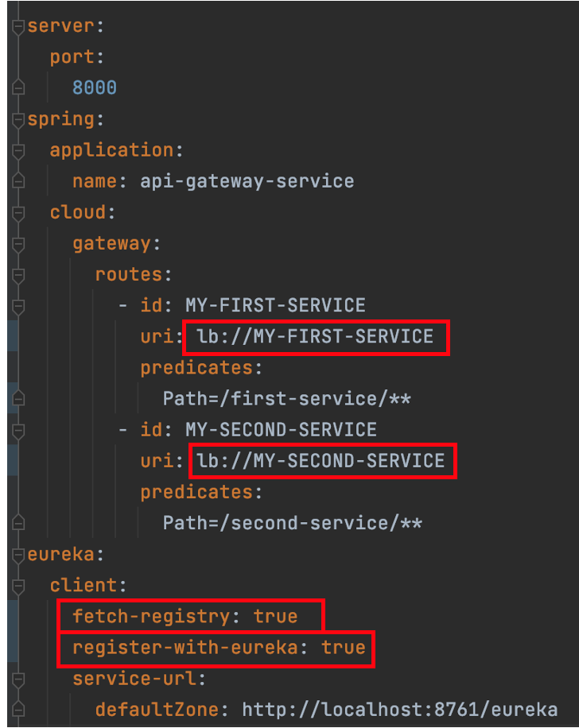The image size is (579, 728).
Task: Click the uri value lb://MY-SECOND-SERVICE
Action: 321,461
